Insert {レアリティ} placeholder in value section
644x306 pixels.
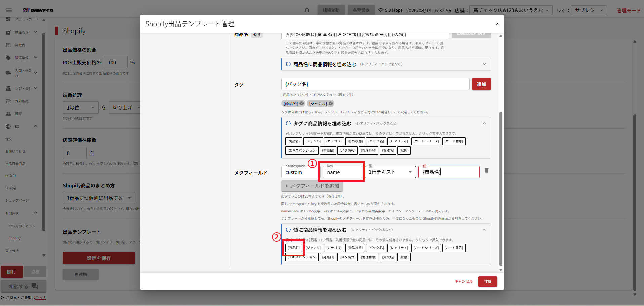399,248
